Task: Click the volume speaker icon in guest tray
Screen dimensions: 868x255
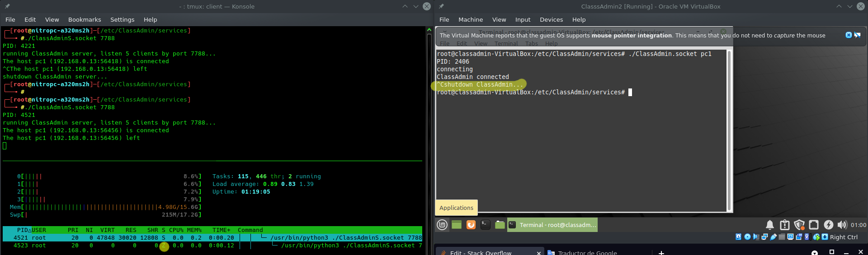Action: pyautogui.click(x=842, y=225)
